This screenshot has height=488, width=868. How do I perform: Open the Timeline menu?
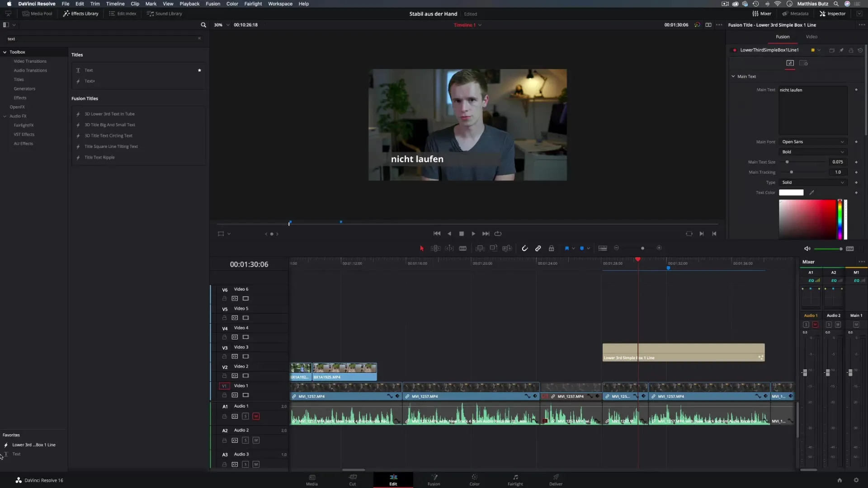[115, 4]
